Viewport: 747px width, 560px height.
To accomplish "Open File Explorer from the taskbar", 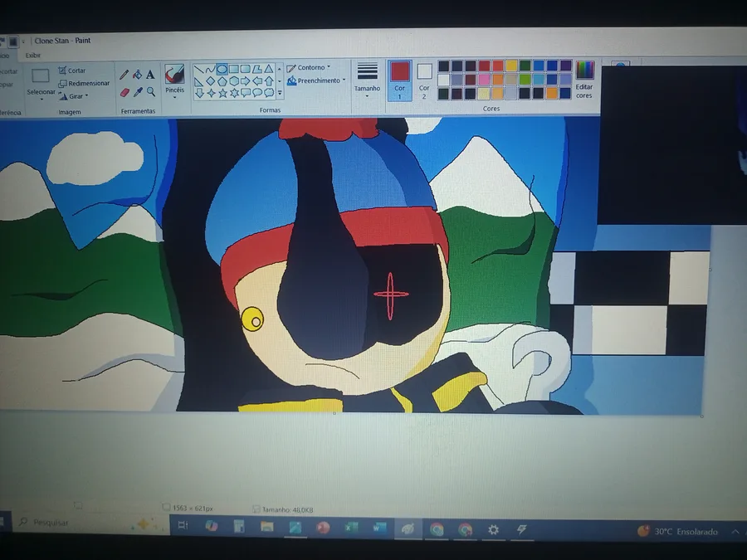I will pos(266,527).
